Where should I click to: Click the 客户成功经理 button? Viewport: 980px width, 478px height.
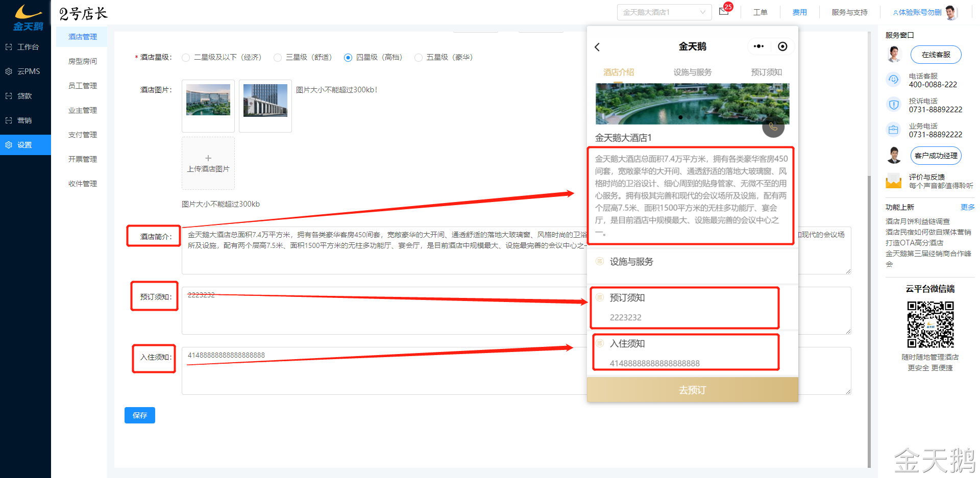(936, 156)
